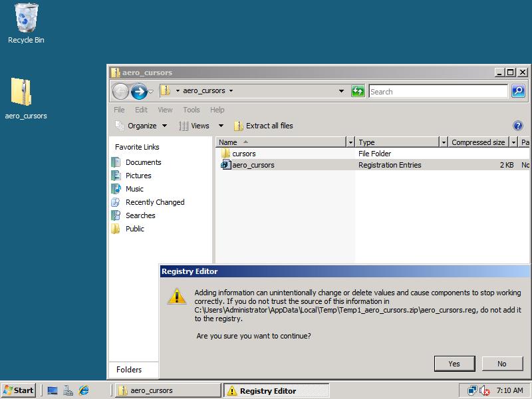Click the Back navigation arrow
Image resolution: width=532 pixels, height=399 pixels.
coord(120,91)
